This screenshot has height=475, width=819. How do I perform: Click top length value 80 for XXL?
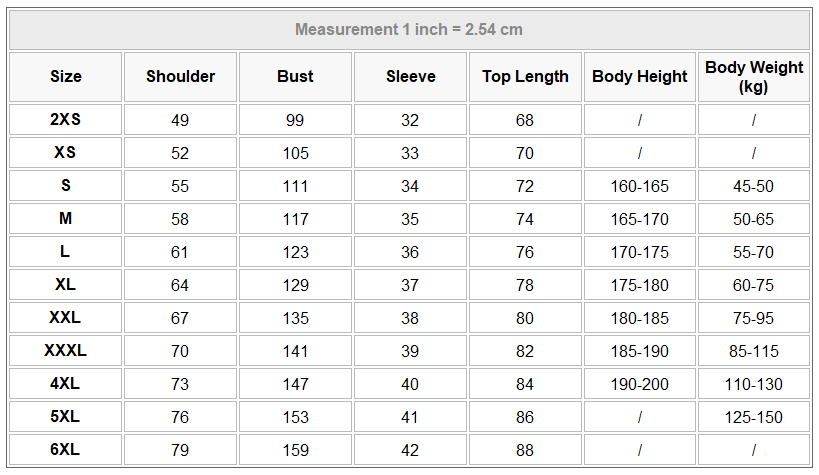525,318
